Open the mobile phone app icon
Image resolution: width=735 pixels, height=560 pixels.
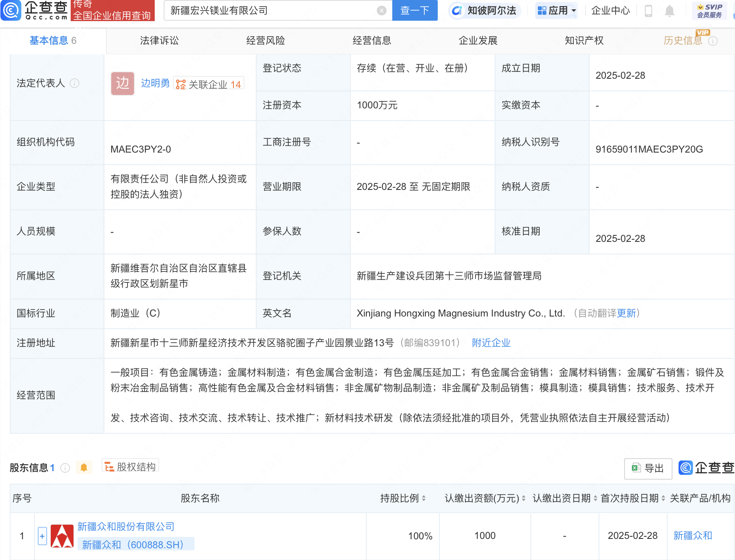pyautogui.click(x=649, y=11)
